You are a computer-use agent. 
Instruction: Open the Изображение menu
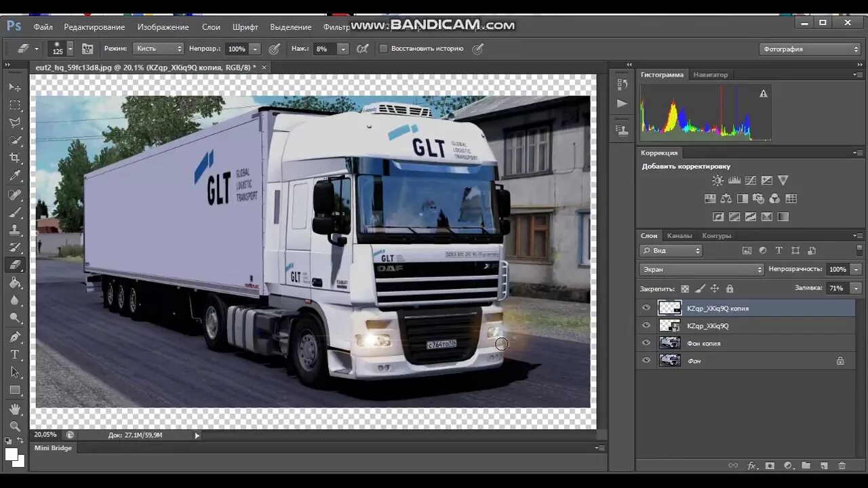[x=163, y=27]
